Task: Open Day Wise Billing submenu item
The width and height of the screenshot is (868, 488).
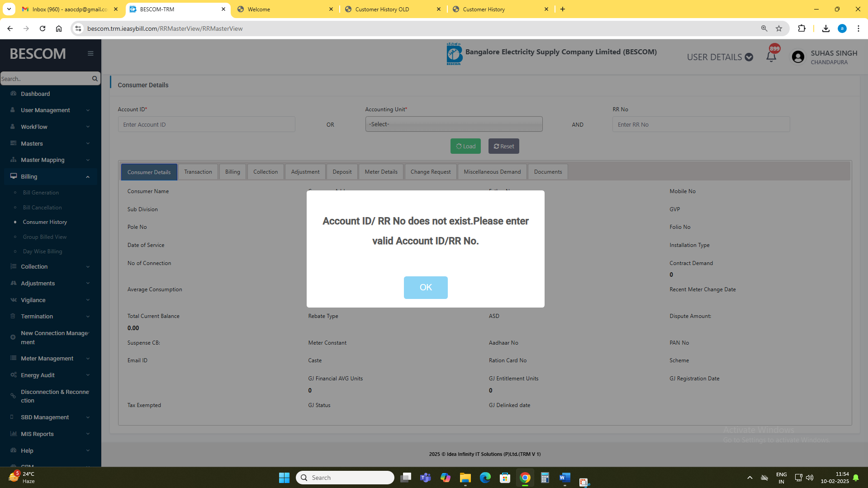Action: [43, 251]
